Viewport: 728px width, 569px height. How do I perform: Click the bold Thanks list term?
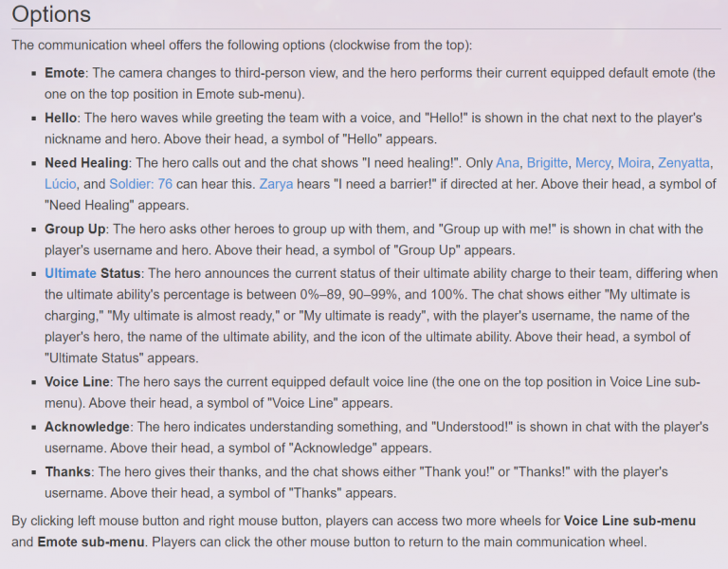pos(68,472)
